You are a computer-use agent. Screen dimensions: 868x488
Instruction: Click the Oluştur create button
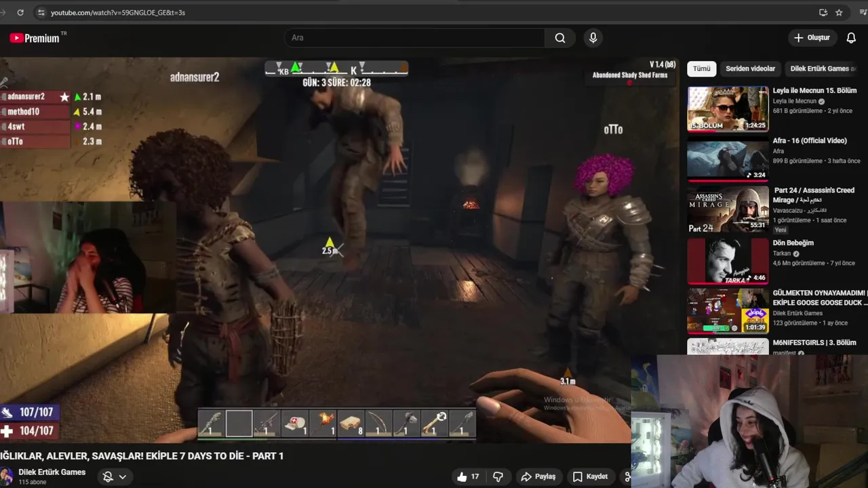coord(812,38)
